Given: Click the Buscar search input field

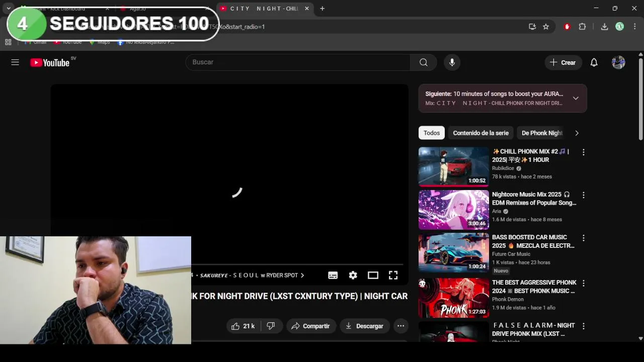Looking at the screenshot, I should [x=298, y=62].
